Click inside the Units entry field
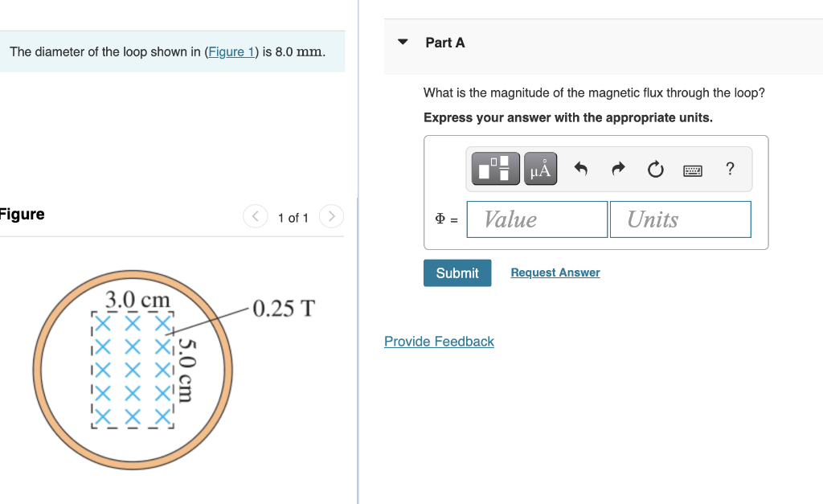The image size is (823, 504). click(x=680, y=219)
